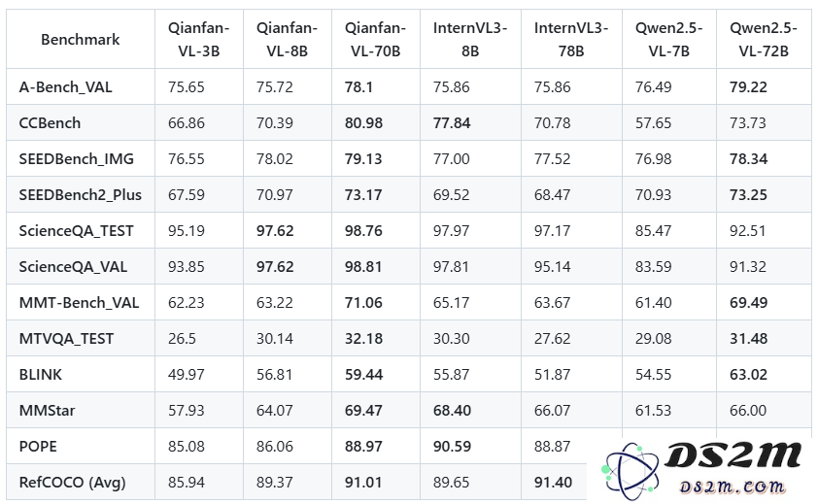818x504 pixels.
Task: Select the RefCOCO (Avg) row label
Action: click(73, 482)
